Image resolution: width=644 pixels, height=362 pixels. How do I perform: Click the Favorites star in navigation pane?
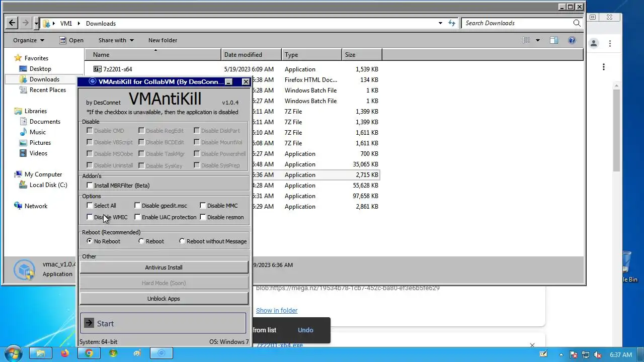18,58
